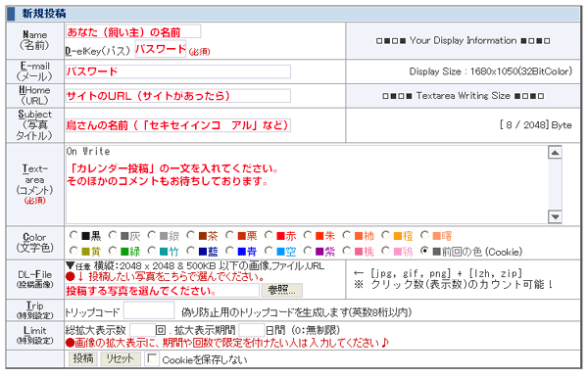The width and height of the screenshot is (588, 376).
Task: Select the 赤 red text color radio
Action: click(x=269, y=235)
